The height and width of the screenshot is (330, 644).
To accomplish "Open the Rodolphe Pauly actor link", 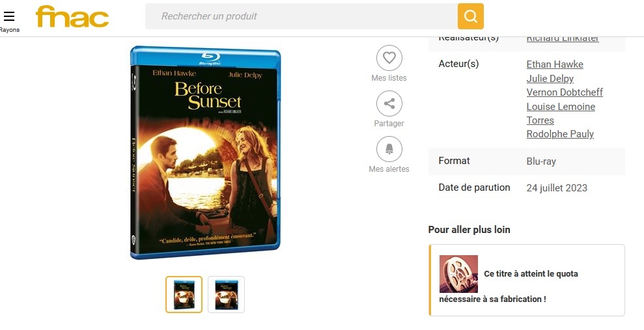I will (560, 134).
